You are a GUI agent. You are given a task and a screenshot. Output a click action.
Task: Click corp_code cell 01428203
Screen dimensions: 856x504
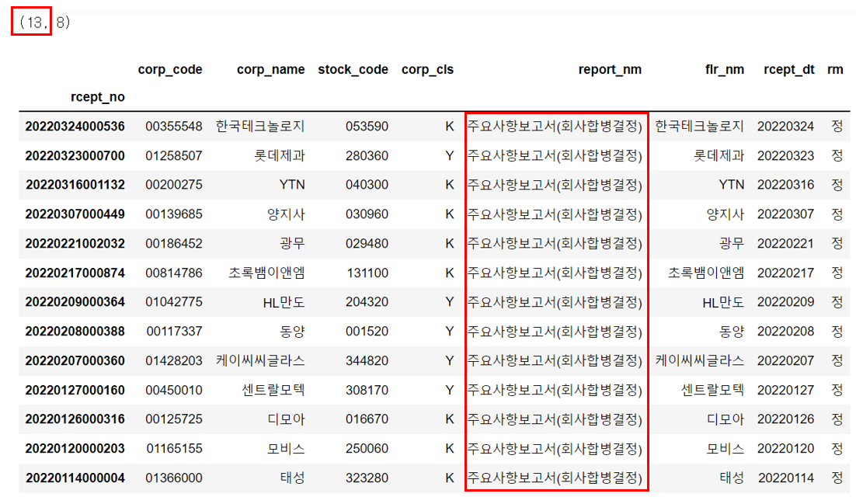pyautogui.click(x=173, y=361)
